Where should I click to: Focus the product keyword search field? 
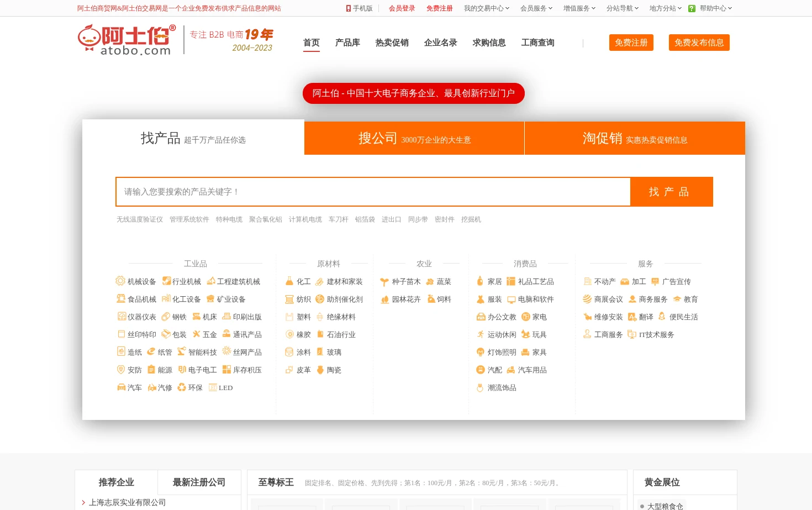click(x=373, y=192)
